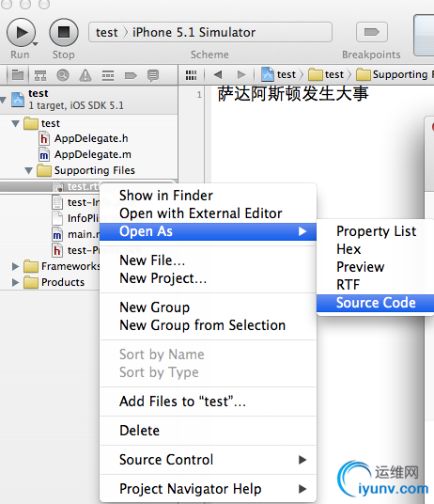Open the Issue navigator warning icon

click(x=85, y=75)
